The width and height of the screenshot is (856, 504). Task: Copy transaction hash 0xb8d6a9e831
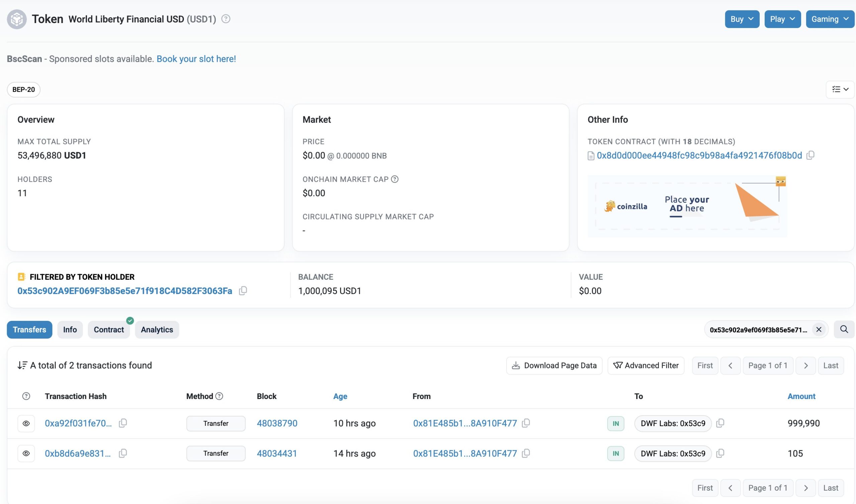tap(123, 453)
